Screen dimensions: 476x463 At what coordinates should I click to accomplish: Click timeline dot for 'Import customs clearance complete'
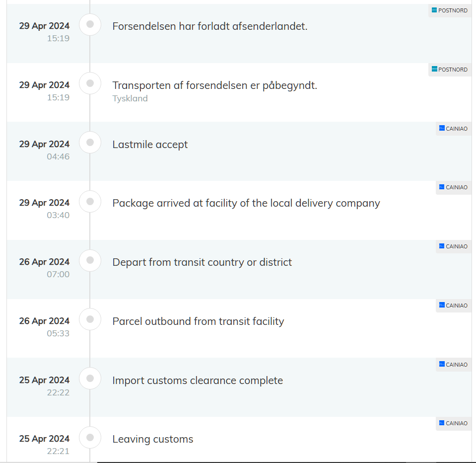click(x=90, y=379)
